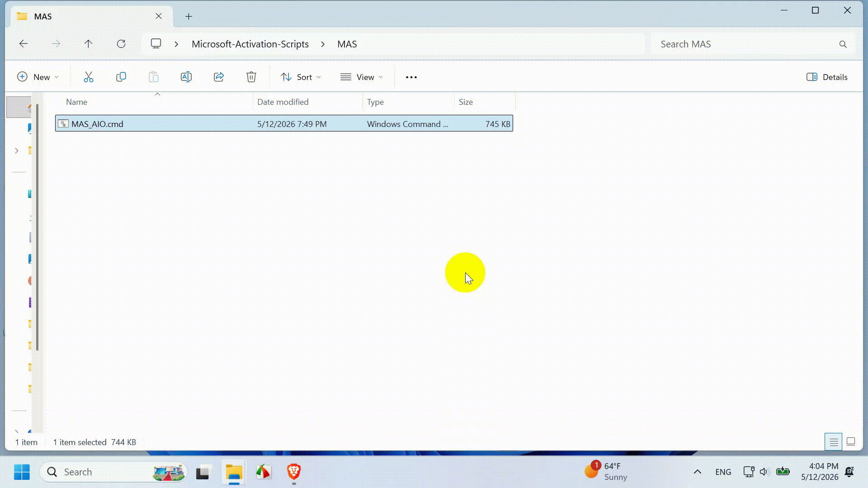The height and width of the screenshot is (488, 868).
Task: Open the colorful umbrella app on taskbar
Action: pos(264,472)
